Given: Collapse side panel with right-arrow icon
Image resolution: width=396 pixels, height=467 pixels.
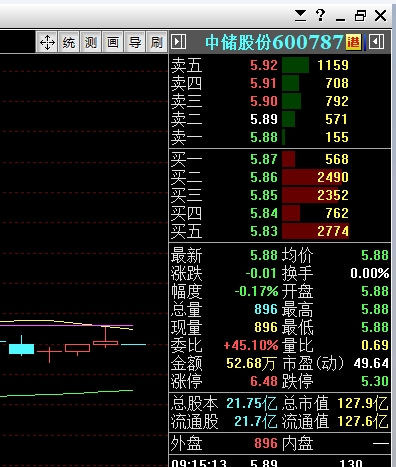Looking at the screenshot, I should point(179,42).
